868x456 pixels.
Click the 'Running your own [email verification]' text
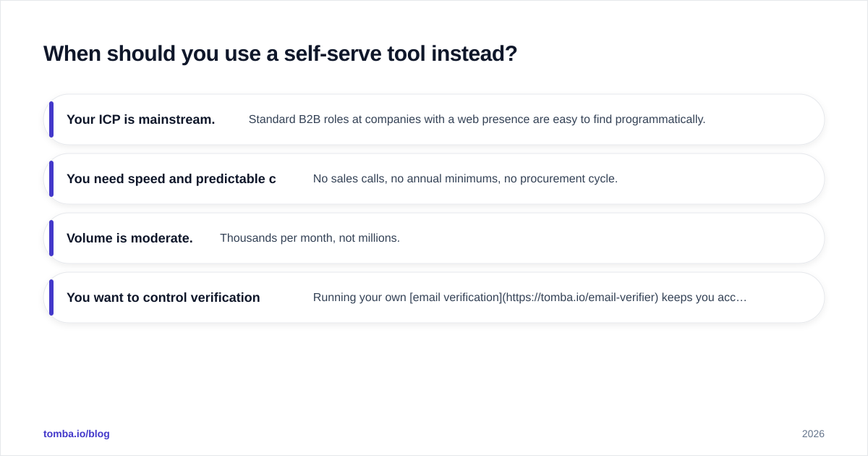point(529,297)
